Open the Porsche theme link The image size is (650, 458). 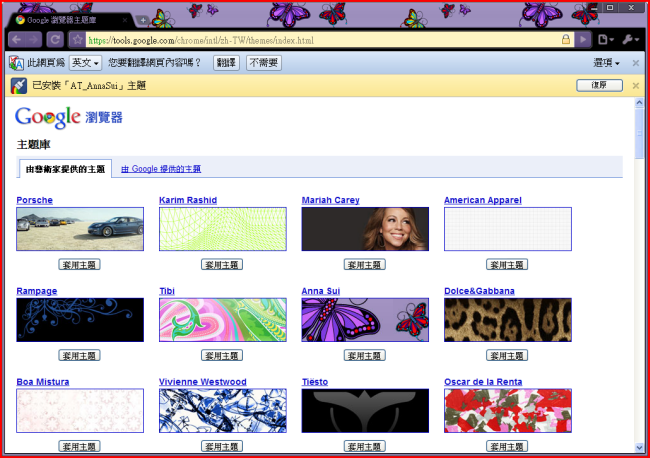[x=34, y=200]
